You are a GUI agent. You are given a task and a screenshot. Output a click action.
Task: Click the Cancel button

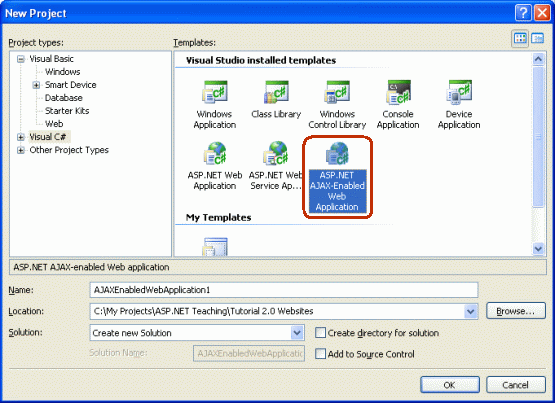pyautogui.click(x=515, y=385)
